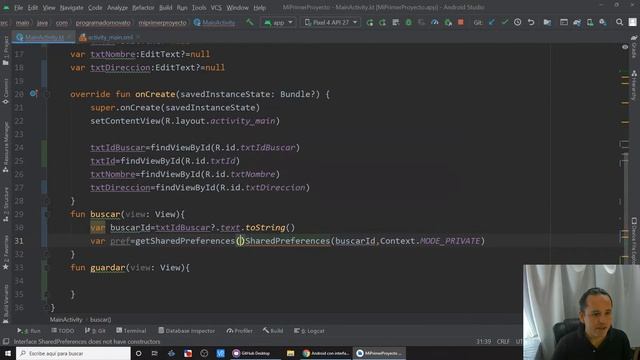The height and width of the screenshot is (360, 640).
Task: Open the Pixel 4 API 27 device dropdown
Action: (x=331, y=22)
